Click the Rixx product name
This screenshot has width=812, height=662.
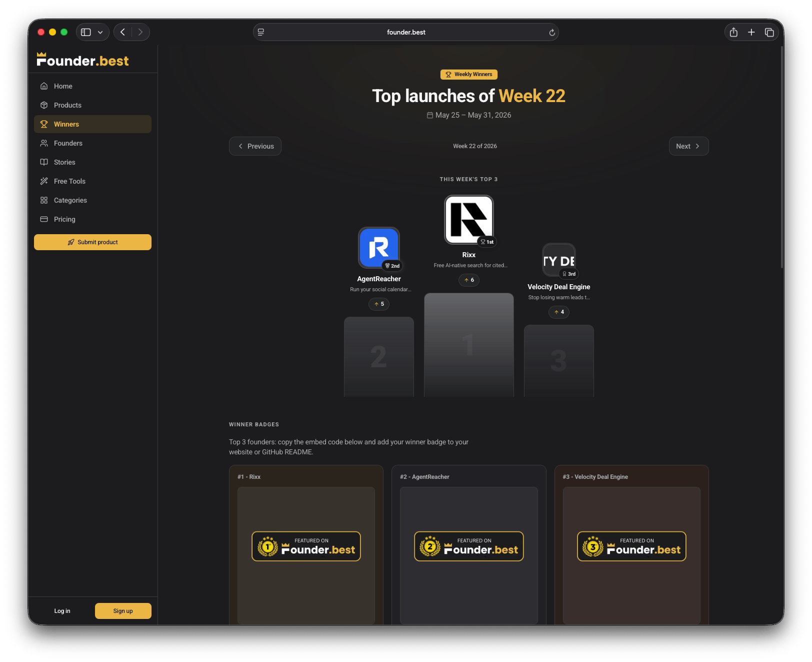(469, 255)
